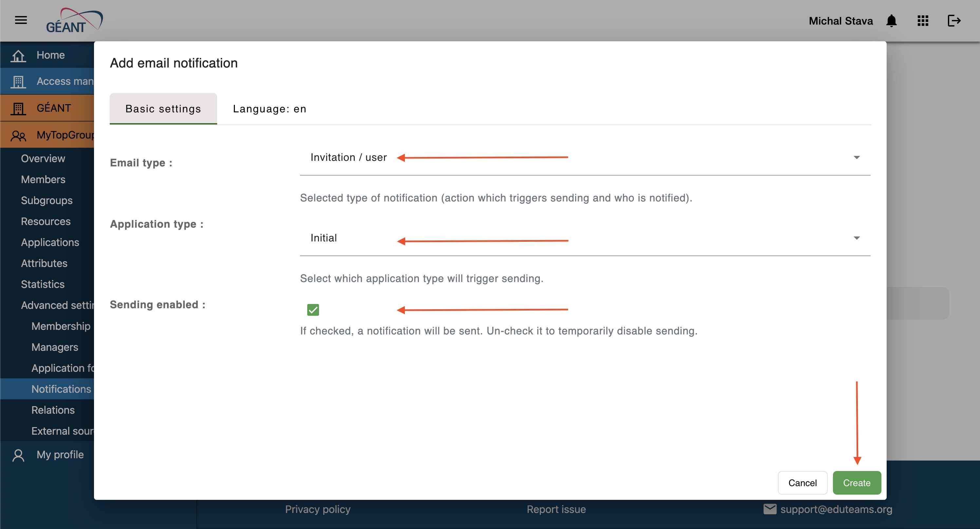Click the support@eduteams.org email link
Viewport: 980px width, 529px height.
point(836,509)
